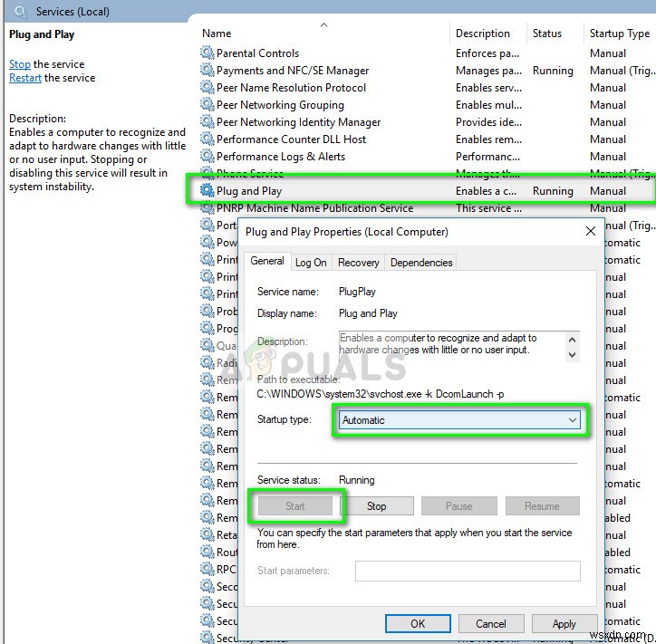This screenshot has width=656, height=644.
Task: Switch to the Log On tab
Action: pos(311,263)
